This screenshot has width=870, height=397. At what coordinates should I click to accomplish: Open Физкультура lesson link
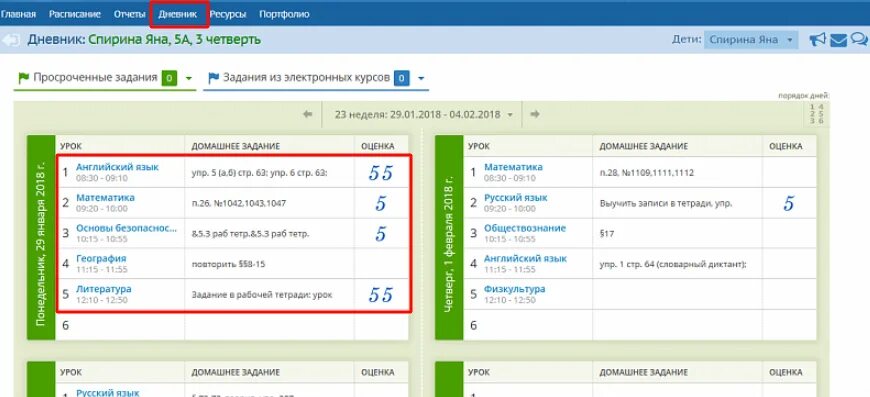pos(514,289)
